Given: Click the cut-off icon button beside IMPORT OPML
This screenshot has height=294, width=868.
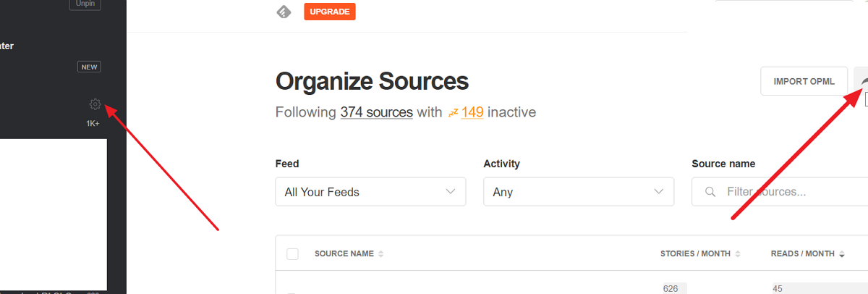Looking at the screenshot, I should 861,81.
